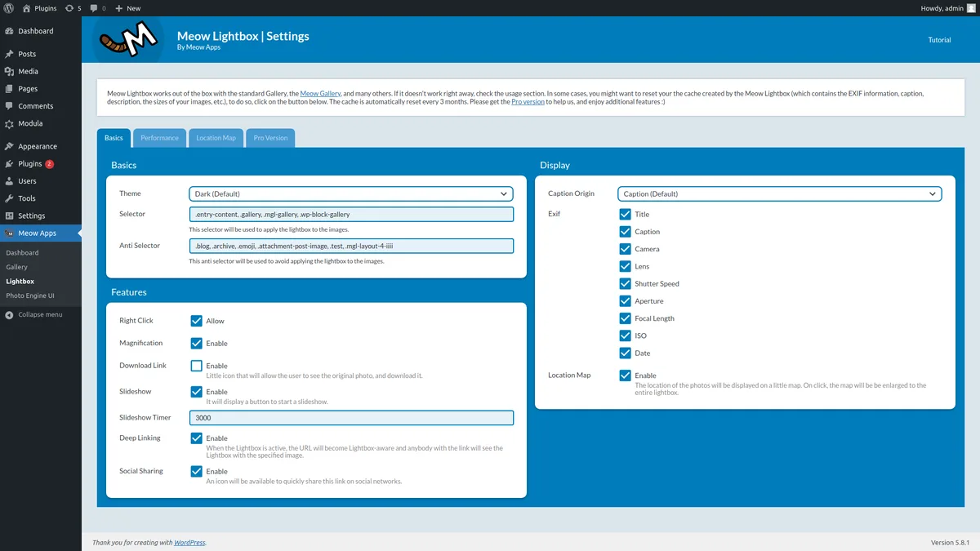
Task: Click the New content plus icon
Action: [x=119, y=8]
